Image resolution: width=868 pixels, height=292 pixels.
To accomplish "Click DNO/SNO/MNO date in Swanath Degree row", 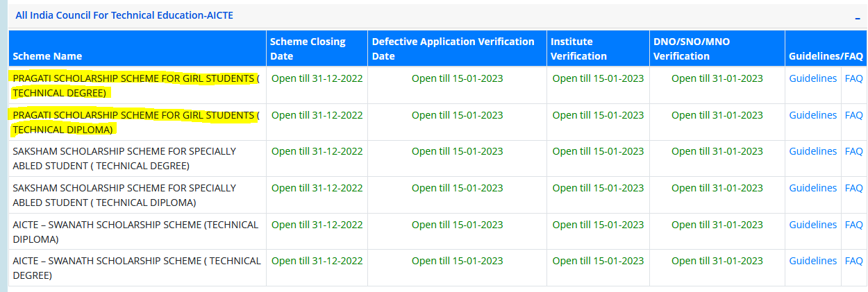I will (717, 261).
